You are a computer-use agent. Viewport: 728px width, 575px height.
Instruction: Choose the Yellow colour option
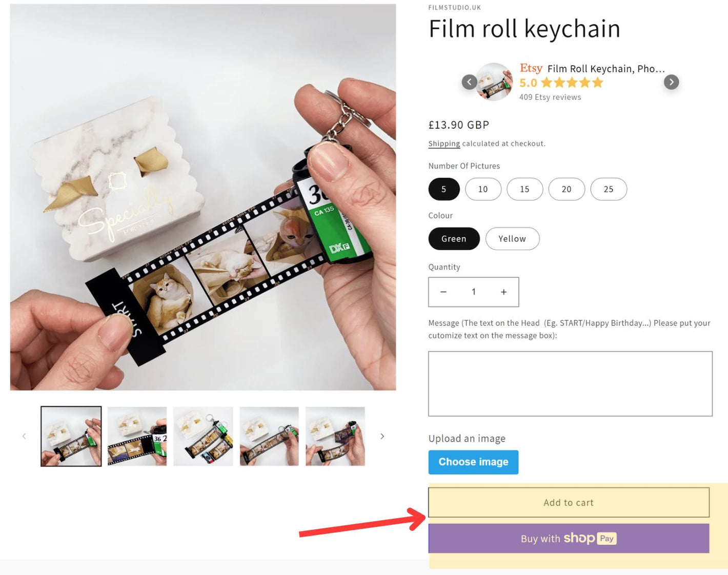(x=512, y=239)
